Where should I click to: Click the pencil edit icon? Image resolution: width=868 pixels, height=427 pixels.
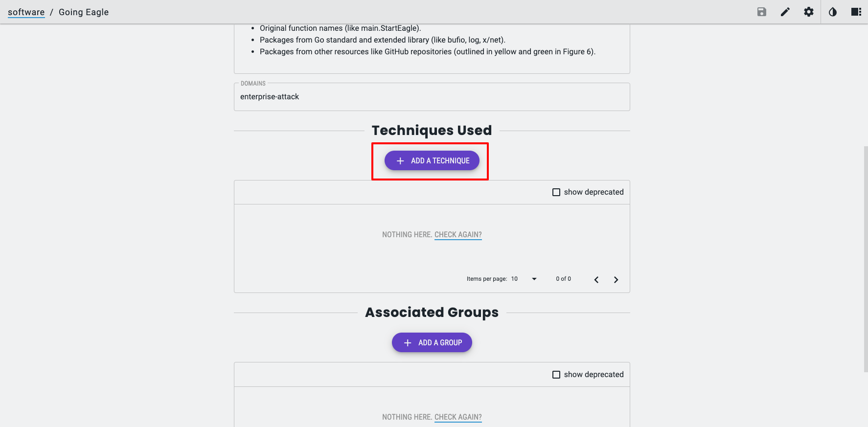(785, 12)
